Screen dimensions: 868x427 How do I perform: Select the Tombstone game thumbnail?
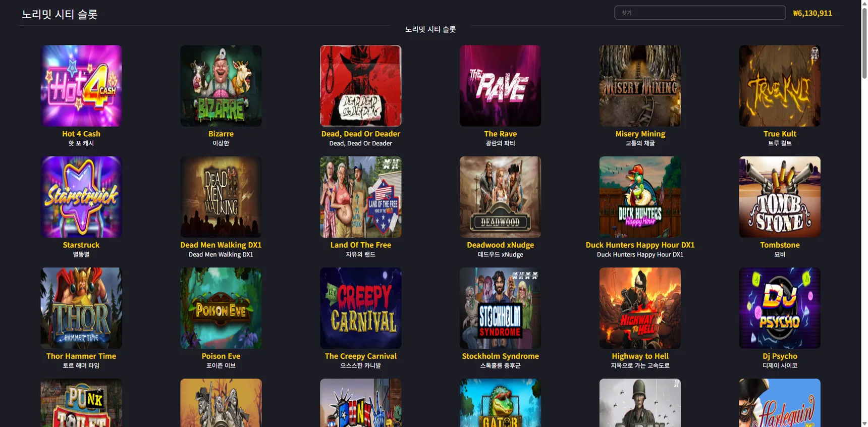(x=780, y=197)
